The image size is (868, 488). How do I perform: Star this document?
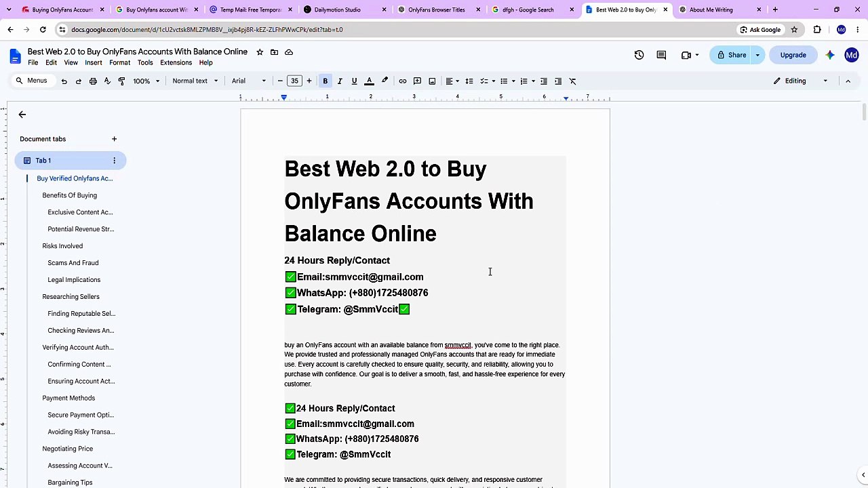259,52
